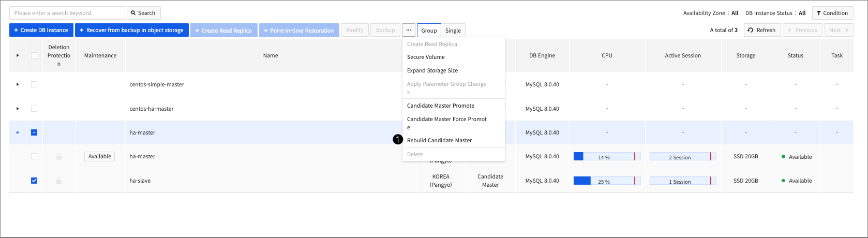The width and height of the screenshot is (868, 238).
Task: Click the Deletion Protection column header
Action: (x=59, y=55)
